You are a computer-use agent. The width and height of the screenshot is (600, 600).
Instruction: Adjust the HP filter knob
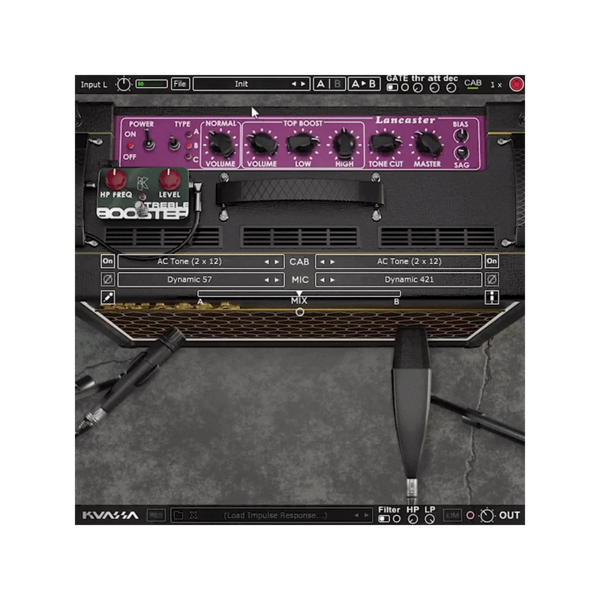412,519
